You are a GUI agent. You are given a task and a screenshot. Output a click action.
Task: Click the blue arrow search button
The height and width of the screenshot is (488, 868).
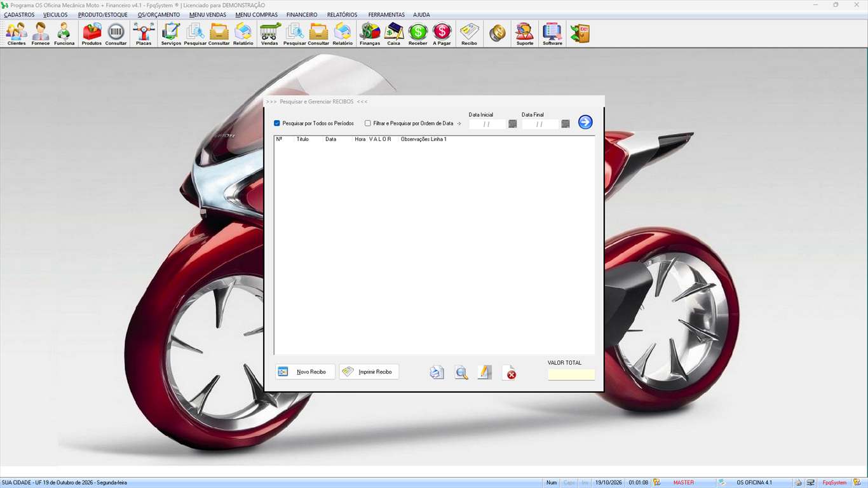[585, 122]
